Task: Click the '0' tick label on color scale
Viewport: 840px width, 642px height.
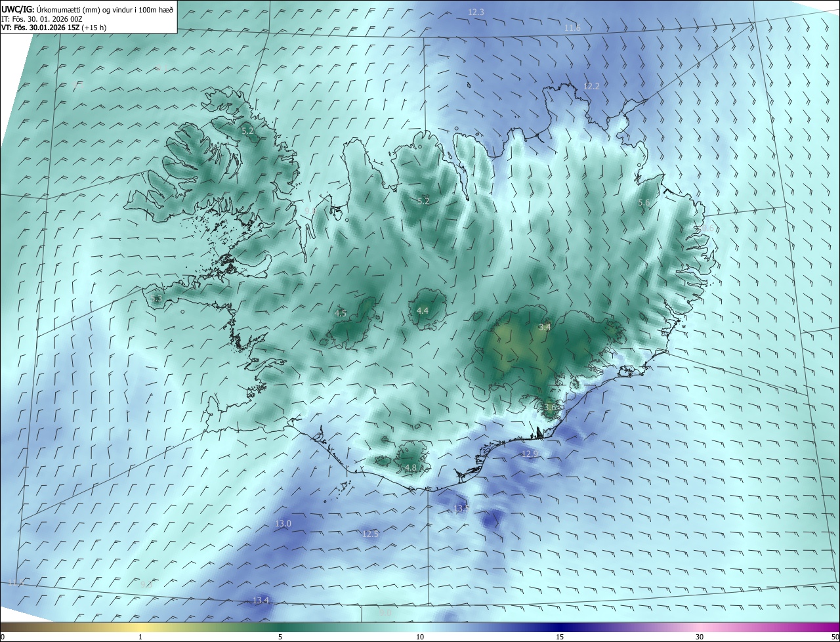Action: click(x=3, y=637)
